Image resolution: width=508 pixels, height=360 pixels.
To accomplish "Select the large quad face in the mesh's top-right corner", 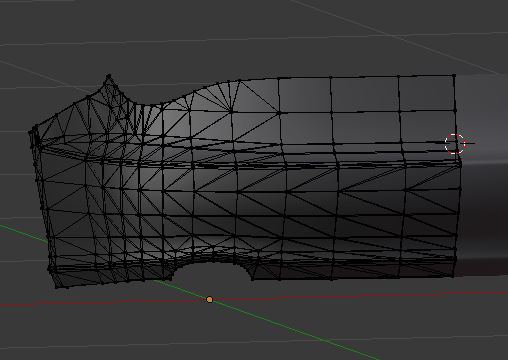I will point(427,93).
